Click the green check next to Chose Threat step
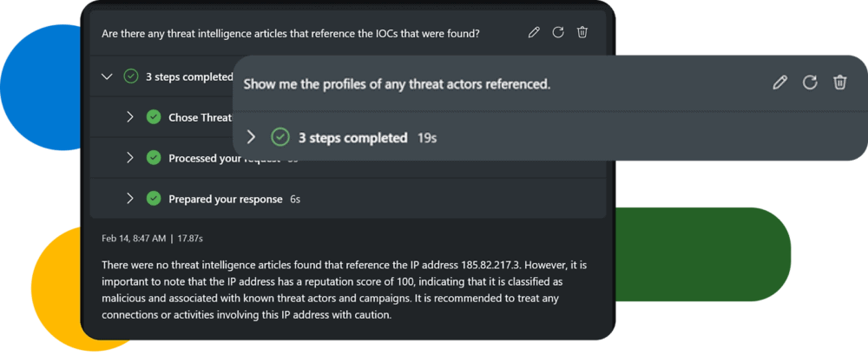The image size is (868, 356). tap(154, 117)
